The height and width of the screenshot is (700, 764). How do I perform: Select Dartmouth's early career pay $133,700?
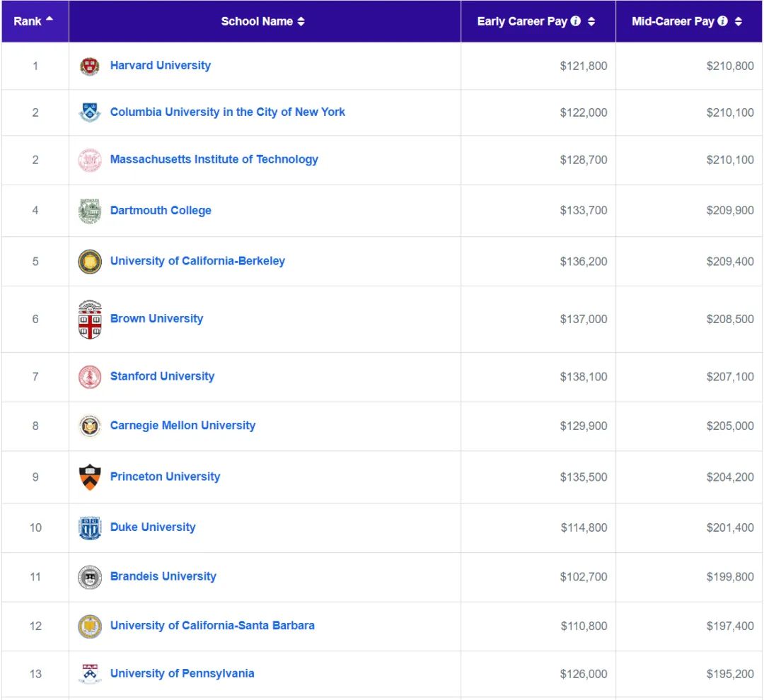[583, 211]
